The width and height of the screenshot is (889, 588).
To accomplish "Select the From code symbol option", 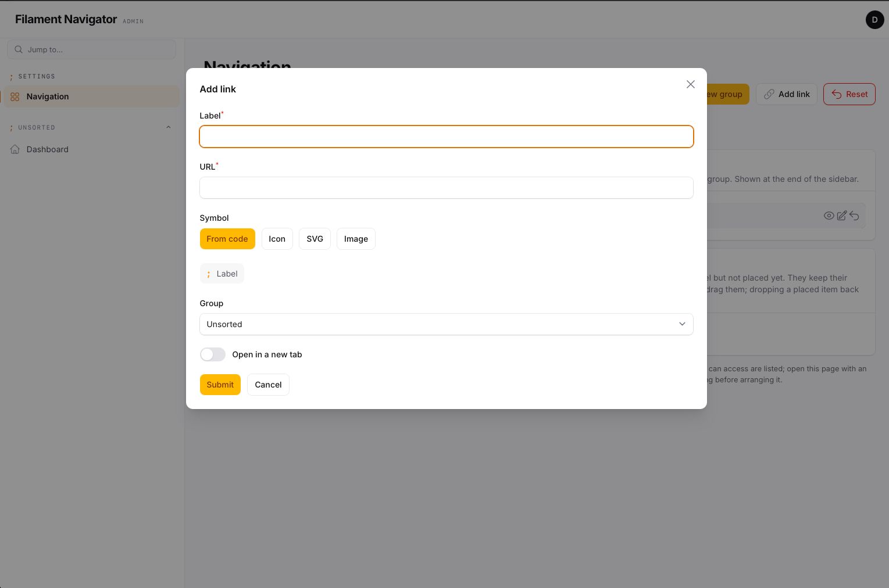I will pos(227,239).
